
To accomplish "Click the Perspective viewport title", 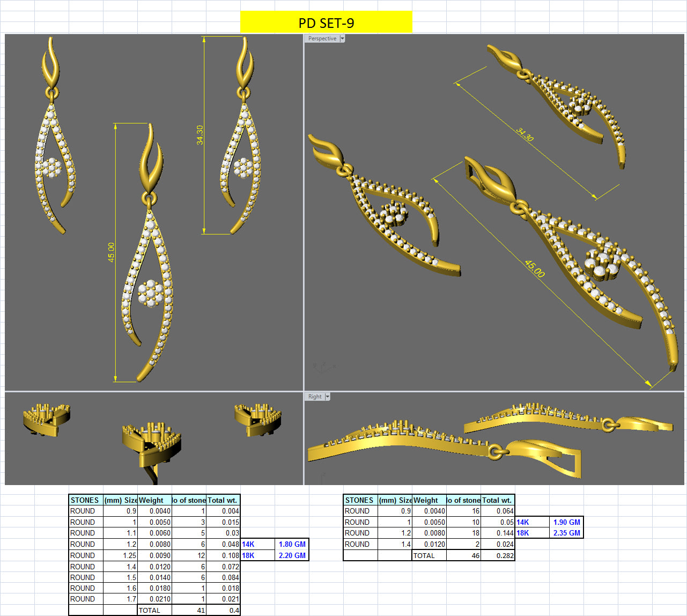I will [321, 39].
